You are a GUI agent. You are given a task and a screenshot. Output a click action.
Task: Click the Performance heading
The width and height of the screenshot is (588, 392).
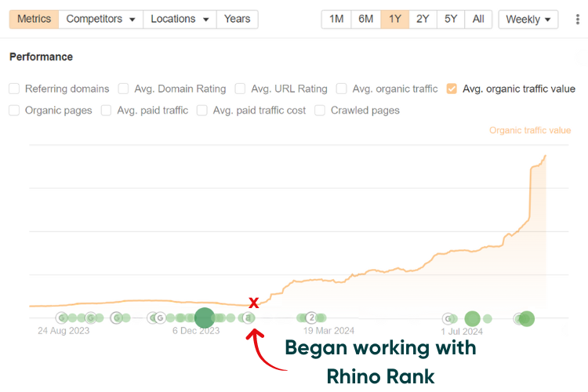click(42, 57)
